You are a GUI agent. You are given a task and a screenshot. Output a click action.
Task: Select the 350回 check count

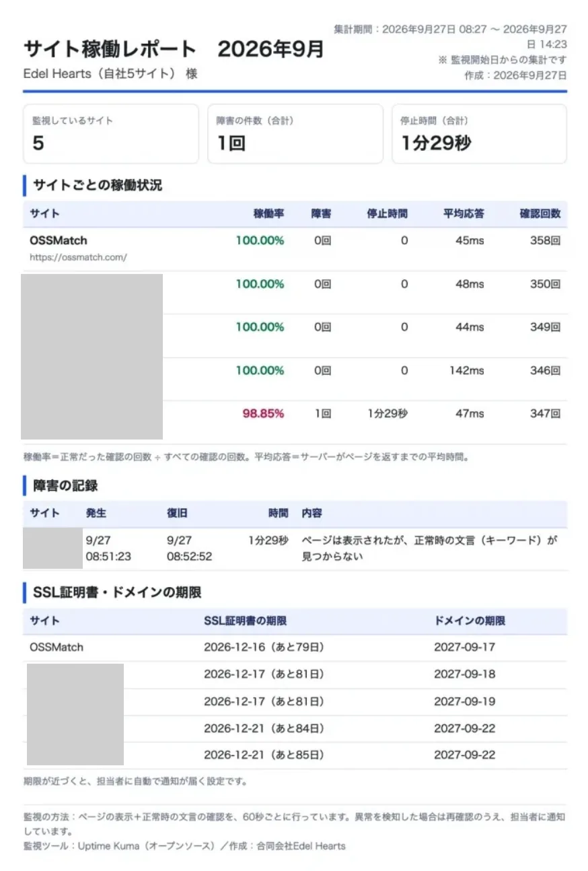(x=545, y=284)
